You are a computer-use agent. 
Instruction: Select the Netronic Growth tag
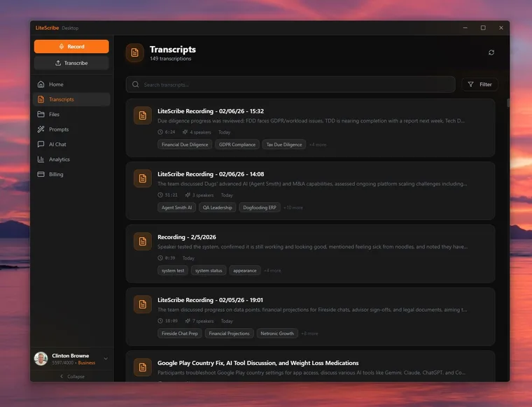[x=277, y=334]
